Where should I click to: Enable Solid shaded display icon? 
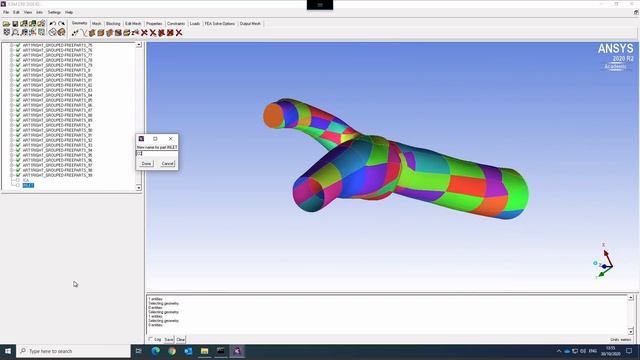coord(61,32)
